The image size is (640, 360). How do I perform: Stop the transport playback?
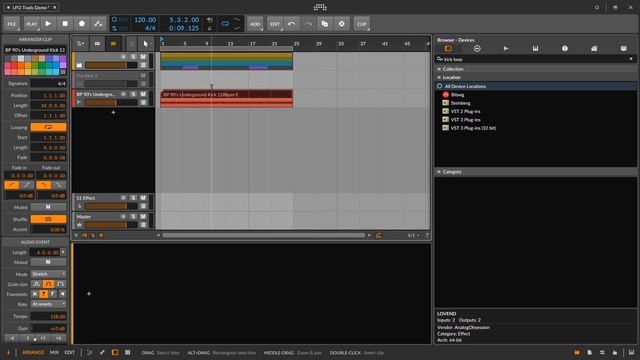(65, 24)
